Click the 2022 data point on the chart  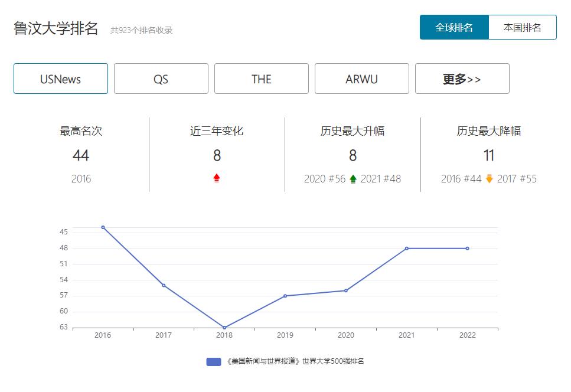(x=468, y=248)
